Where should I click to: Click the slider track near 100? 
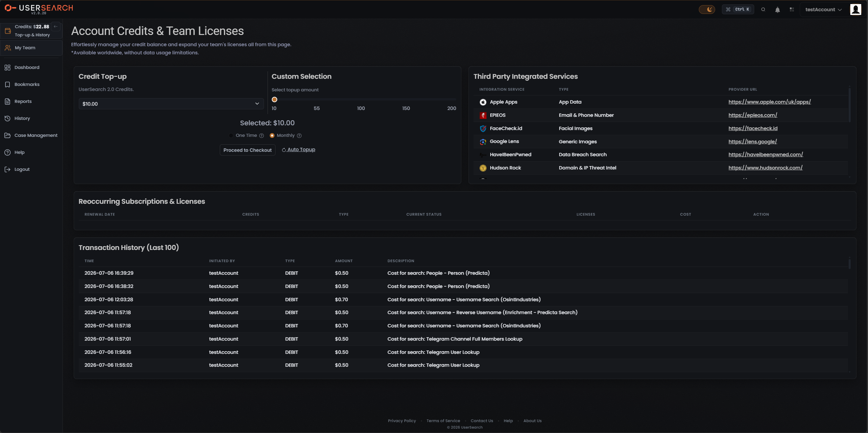point(360,100)
